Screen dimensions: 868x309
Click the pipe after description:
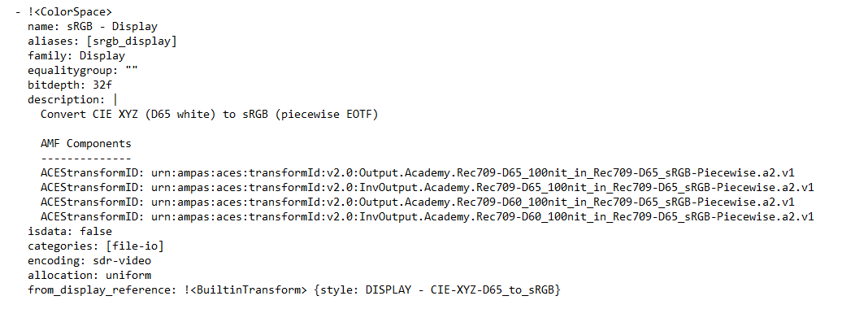coord(115,100)
